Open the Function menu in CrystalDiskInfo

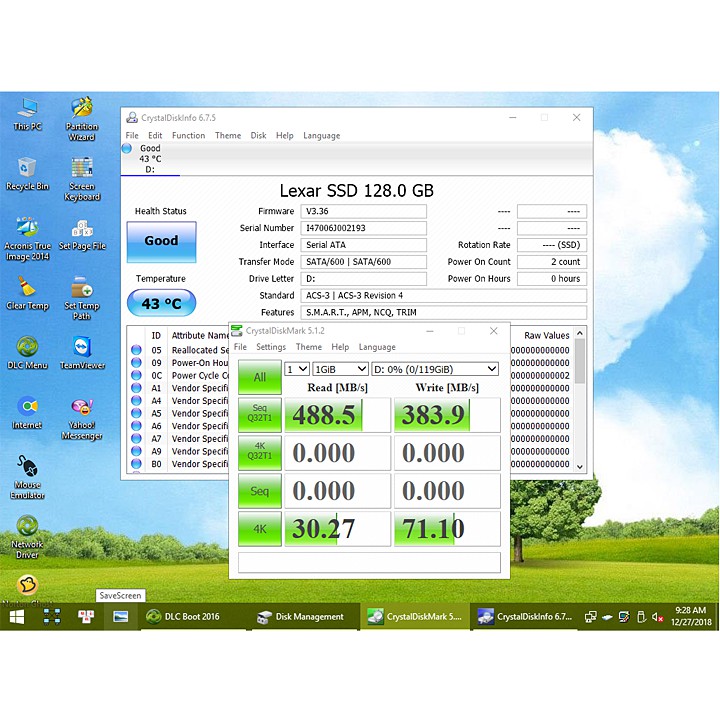point(188,136)
